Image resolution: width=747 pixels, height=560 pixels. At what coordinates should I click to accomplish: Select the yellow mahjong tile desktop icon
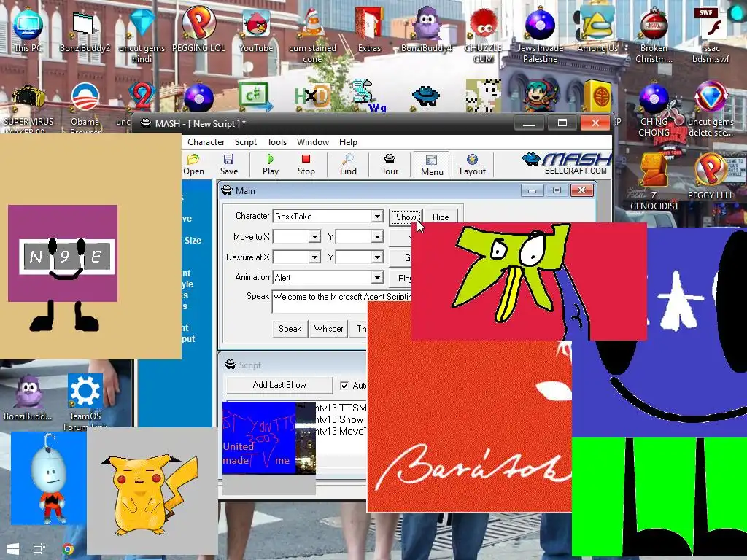[x=597, y=96]
